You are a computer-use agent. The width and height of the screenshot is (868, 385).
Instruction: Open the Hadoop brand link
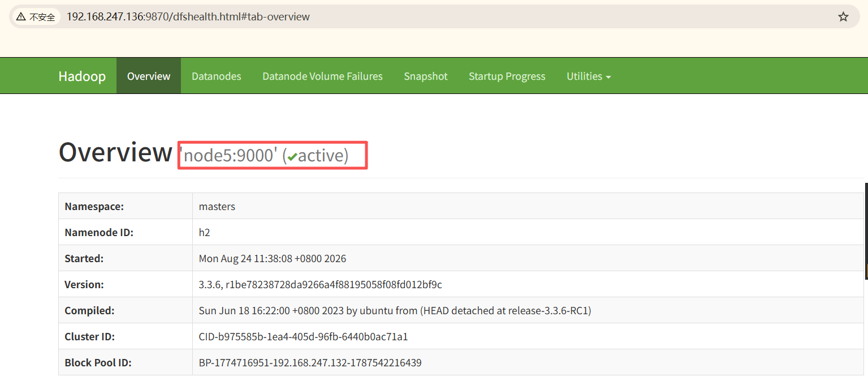tap(82, 76)
